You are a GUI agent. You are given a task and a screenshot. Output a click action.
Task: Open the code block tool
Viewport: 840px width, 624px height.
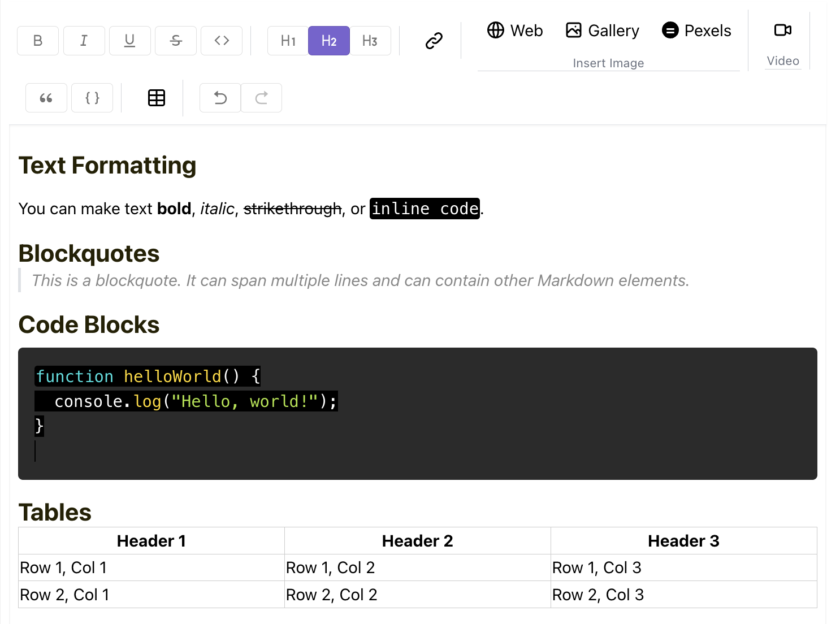(x=92, y=97)
